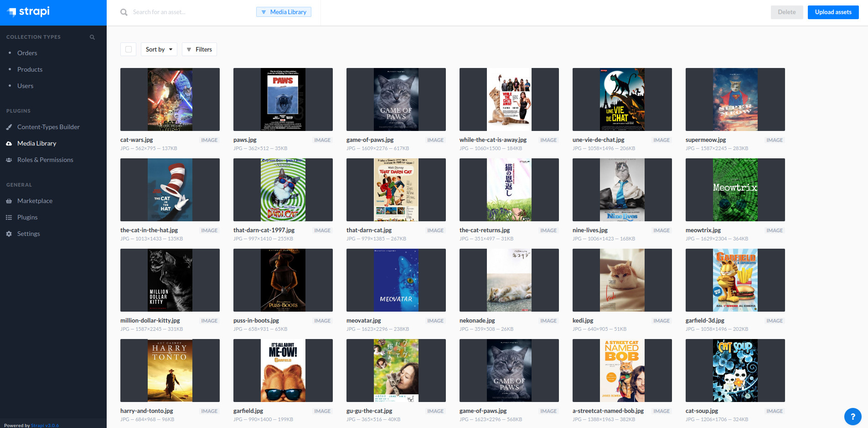Open the puss-in-boots.jpg thumbnail
Image resolution: width=868 pixels, height=428 pixels.
(283, 280)
